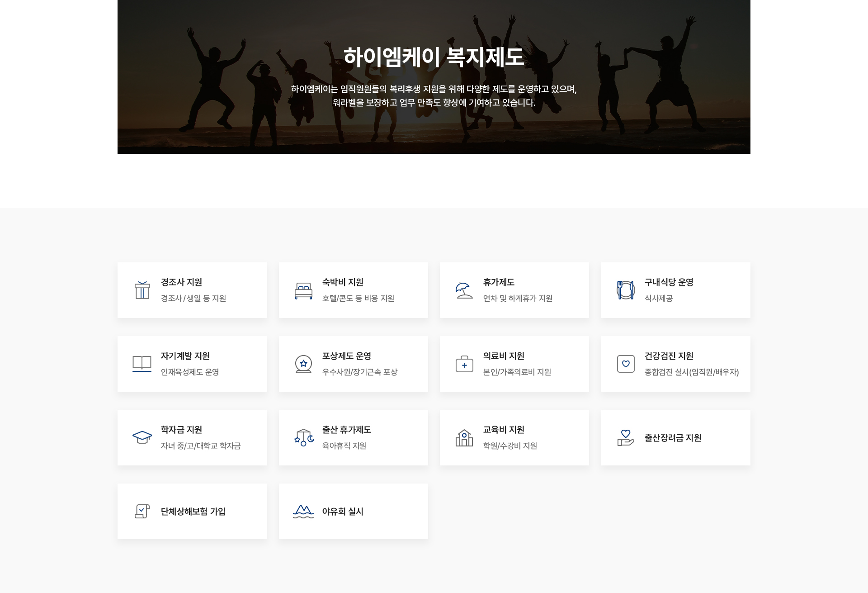Click the mountain and waves icon
The image size is (868, 593).
[303, 511]
